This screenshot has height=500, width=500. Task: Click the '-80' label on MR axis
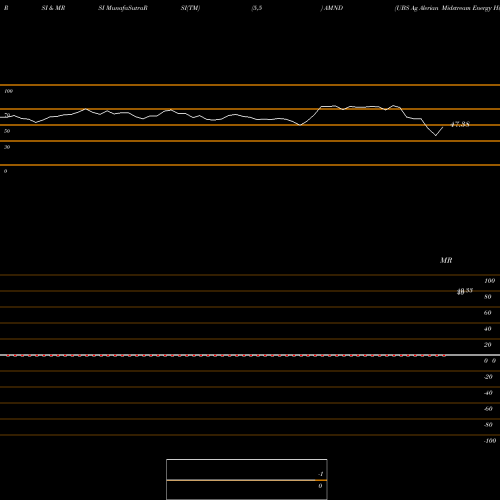[x=488, y=425]
